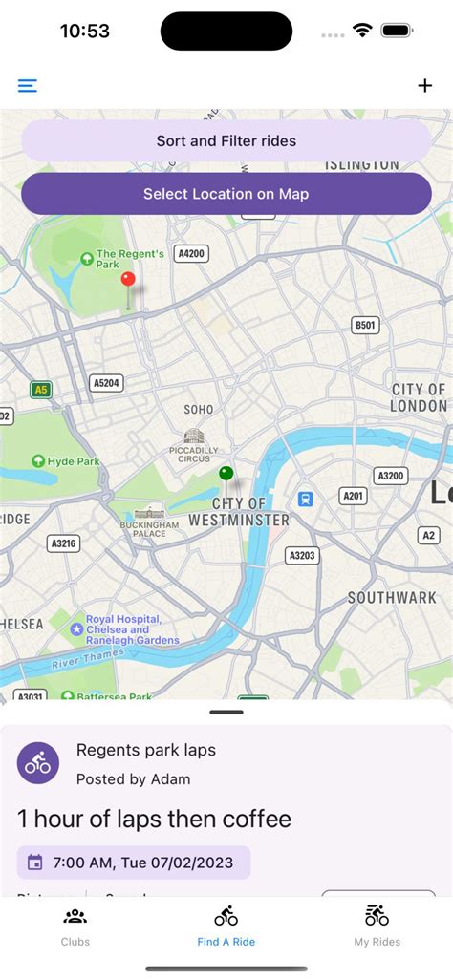Switch to the Clubs tab label

click(x=75, y=942)
